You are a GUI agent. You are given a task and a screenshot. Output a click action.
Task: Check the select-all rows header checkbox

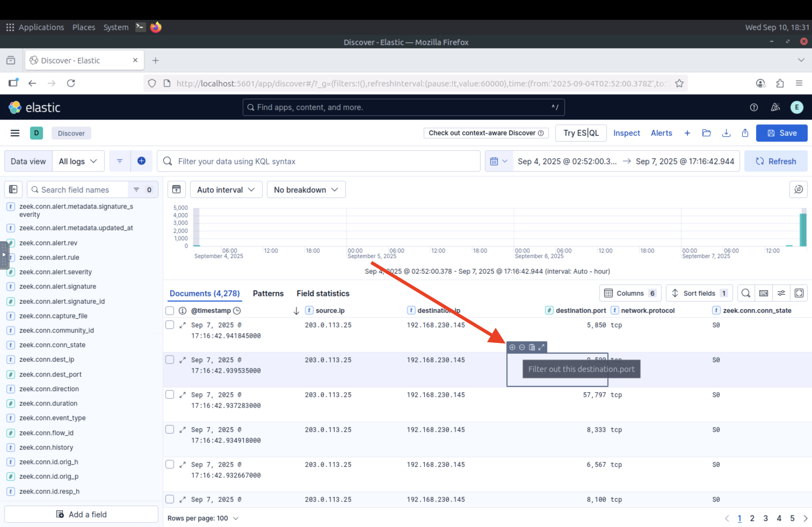tap(169, 310)
